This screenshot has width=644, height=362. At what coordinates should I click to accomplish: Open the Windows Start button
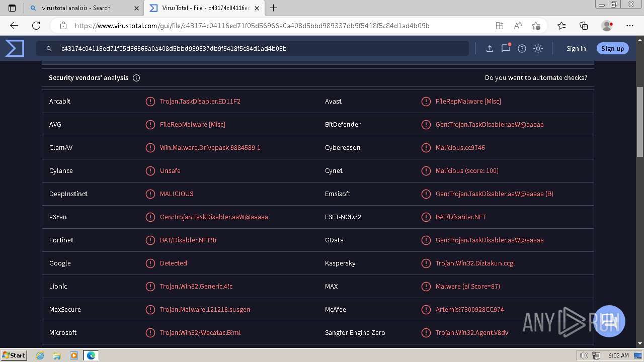click(x=14, y=355)
